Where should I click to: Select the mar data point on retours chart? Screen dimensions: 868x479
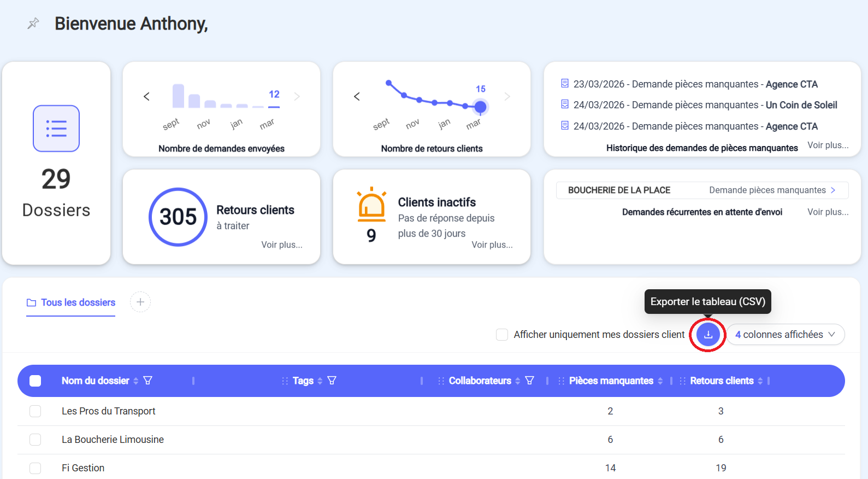coord(480,107)
